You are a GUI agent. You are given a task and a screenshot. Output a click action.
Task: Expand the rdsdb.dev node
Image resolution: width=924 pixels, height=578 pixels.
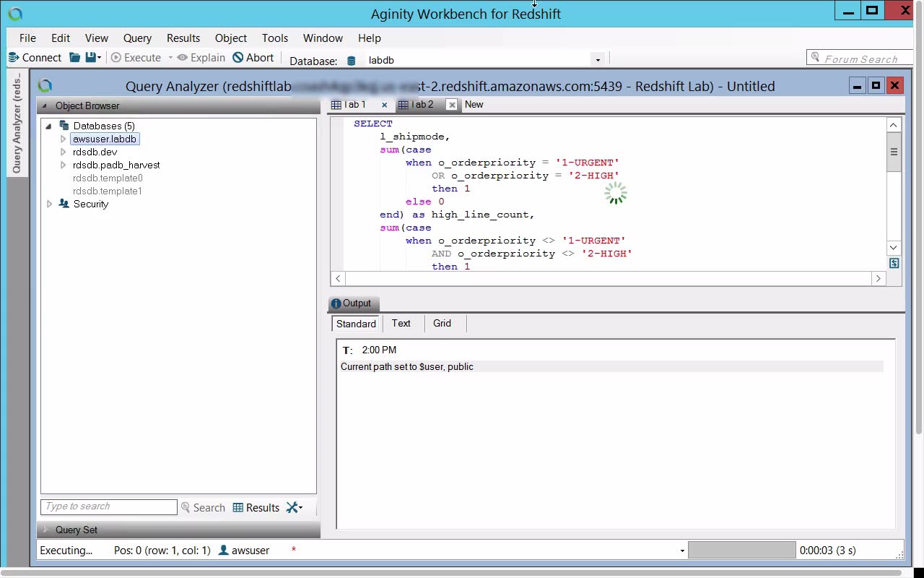[x=64, y=152]
